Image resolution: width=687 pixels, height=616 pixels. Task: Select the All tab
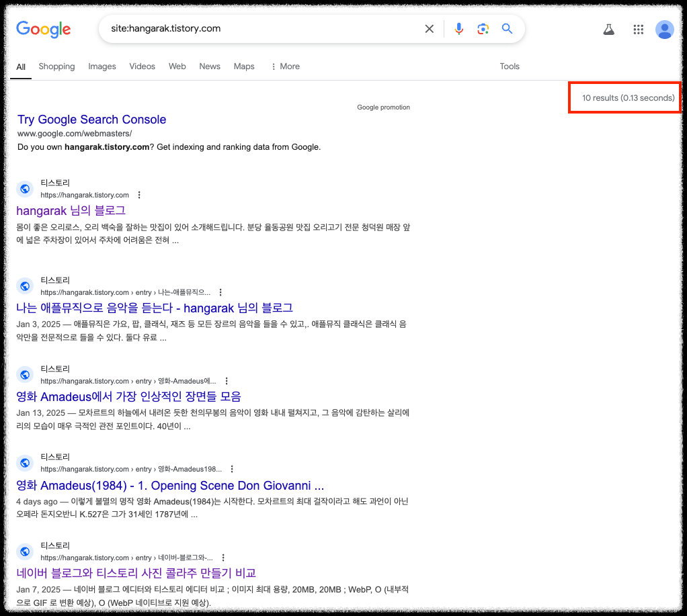(21, 67)
